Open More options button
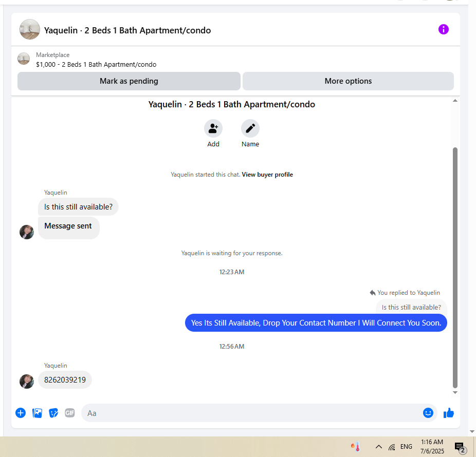The height and width of the screenshot is (457, 476). (x=348, y=81)
